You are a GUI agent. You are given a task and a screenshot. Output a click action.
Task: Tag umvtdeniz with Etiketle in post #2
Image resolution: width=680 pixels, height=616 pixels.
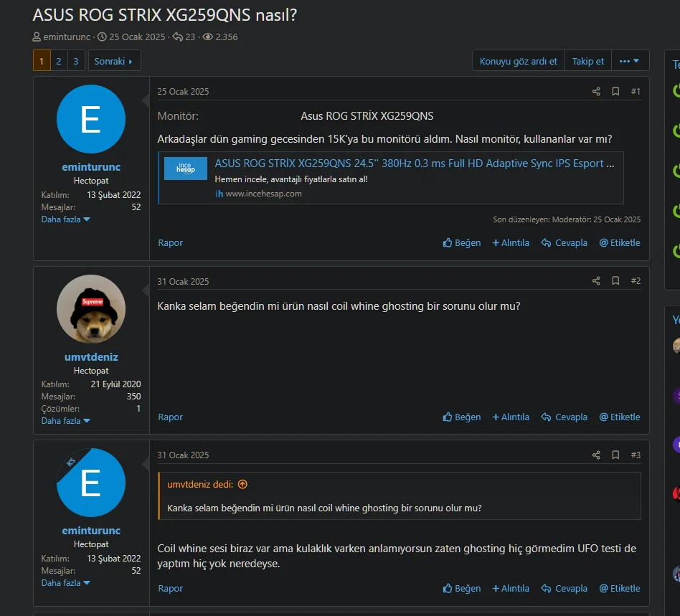(620, 417)
